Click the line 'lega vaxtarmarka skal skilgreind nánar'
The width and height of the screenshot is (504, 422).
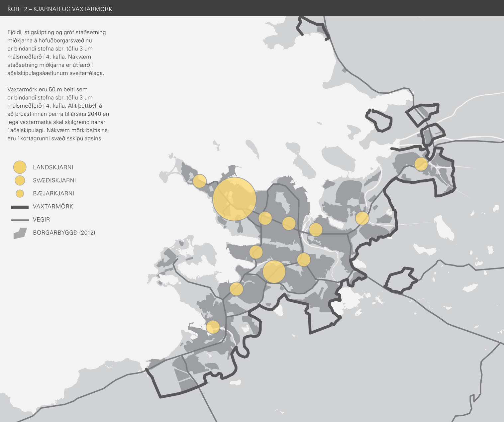pos(56,122)
